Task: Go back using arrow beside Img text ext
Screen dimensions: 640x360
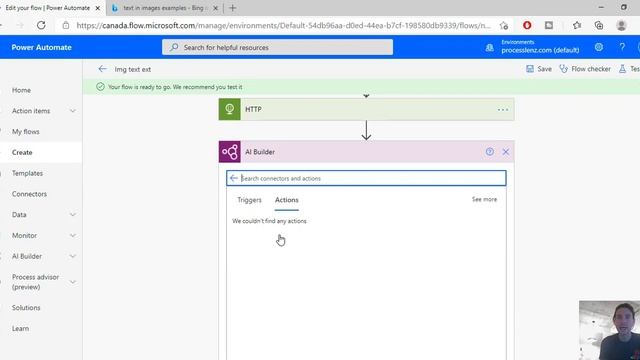Action: 102,69
